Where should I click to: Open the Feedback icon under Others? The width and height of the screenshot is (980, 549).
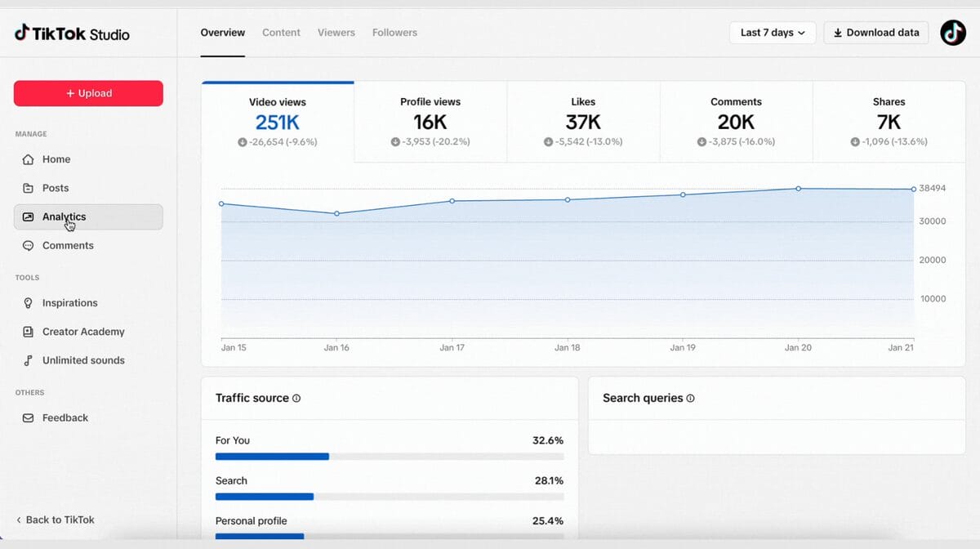coord(27,417)
